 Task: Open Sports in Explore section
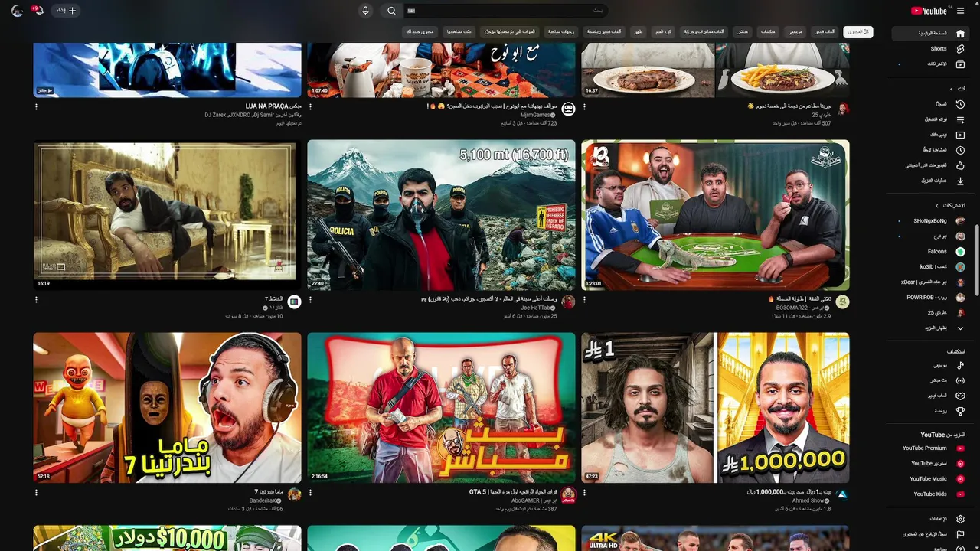click(929, 411)
